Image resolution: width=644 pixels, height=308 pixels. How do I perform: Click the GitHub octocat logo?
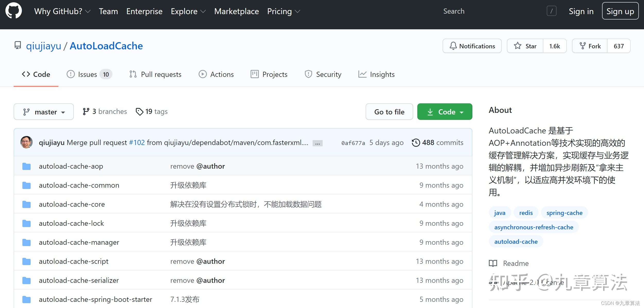coord(13,11)
